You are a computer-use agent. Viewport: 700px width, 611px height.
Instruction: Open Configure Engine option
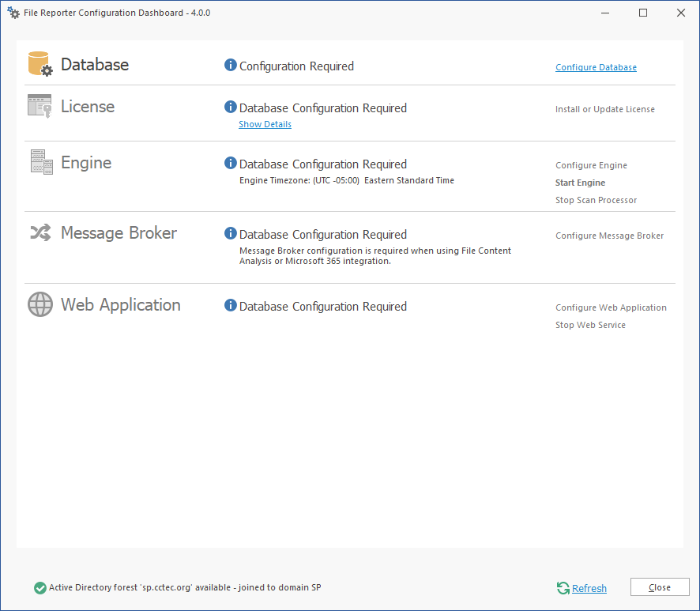click(x=591, y=165)
